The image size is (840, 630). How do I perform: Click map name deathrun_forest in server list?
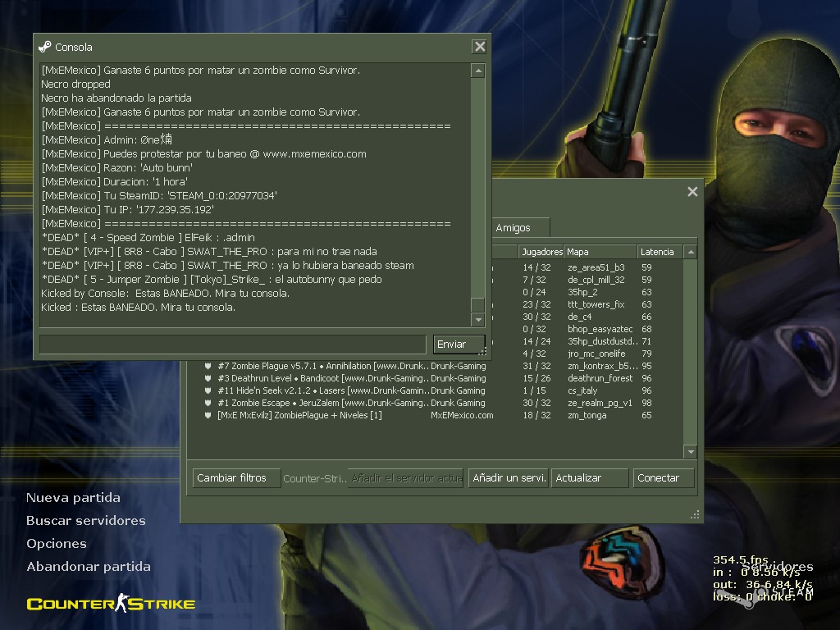(x=600, y=378)
